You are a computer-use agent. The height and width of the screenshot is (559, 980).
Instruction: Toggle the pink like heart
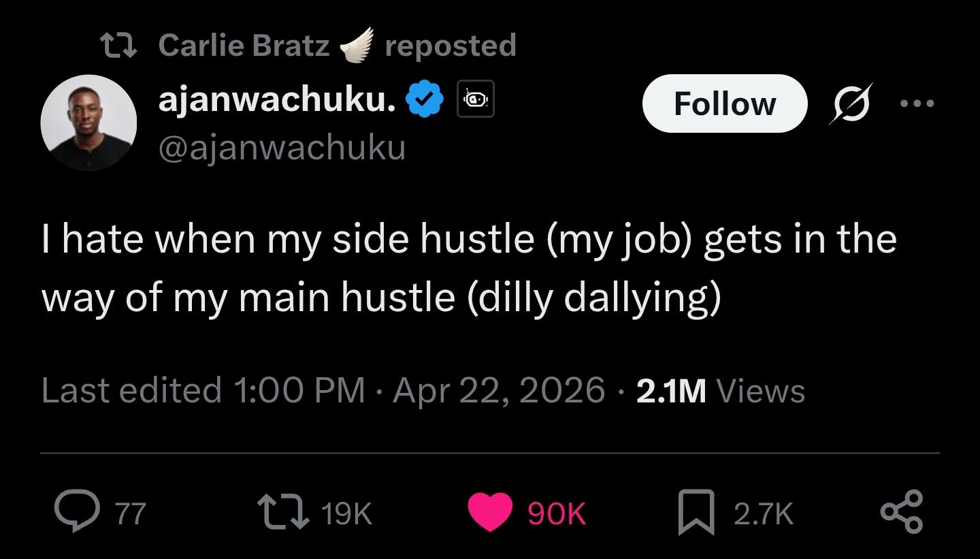490,511
